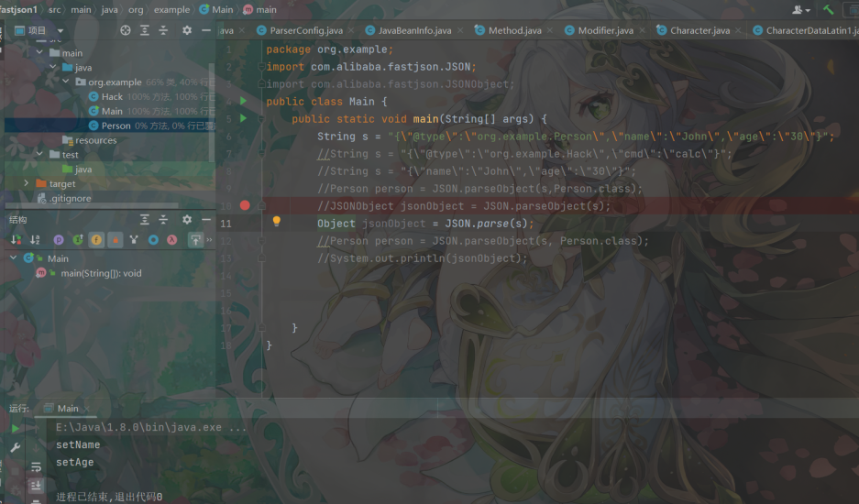Expand all in the project panel
This screenshot has height=504, width=859.
(145, 30)
